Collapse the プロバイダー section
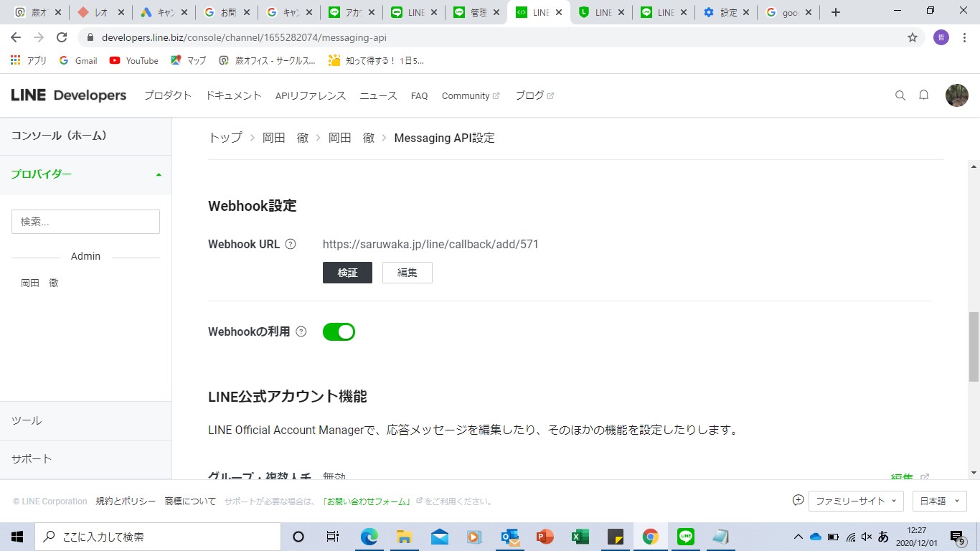This screenshot has height=551, width=980. pyautogui.click(x=85, y=174)
